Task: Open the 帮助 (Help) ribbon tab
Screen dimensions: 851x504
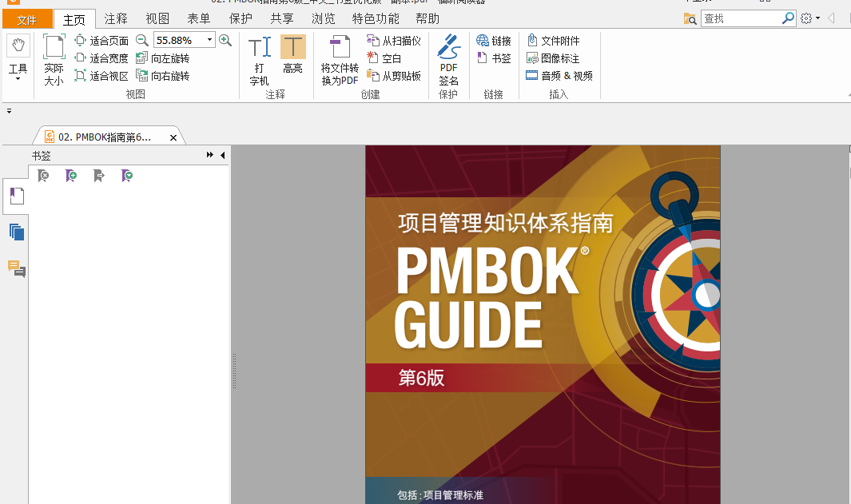Action: pyautogui.click(x=427, y=19)
